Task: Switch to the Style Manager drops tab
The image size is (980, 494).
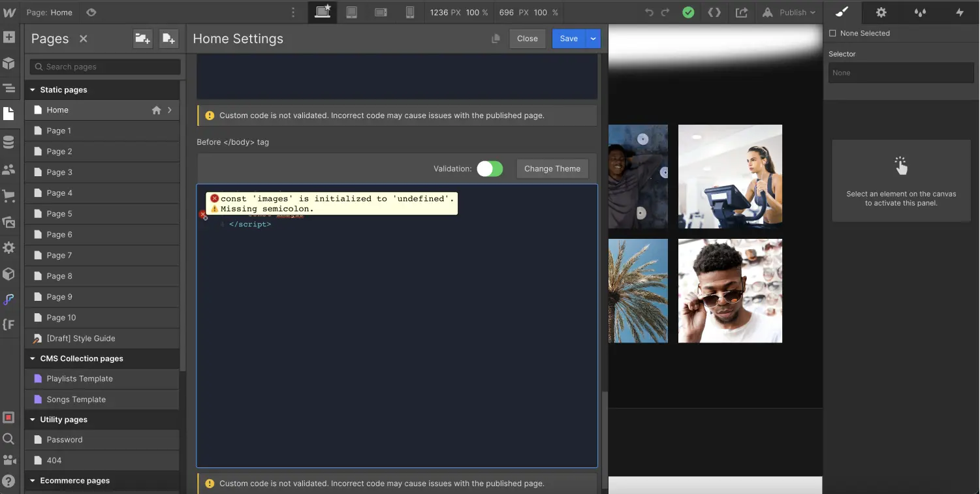Action: pos(921,12)
